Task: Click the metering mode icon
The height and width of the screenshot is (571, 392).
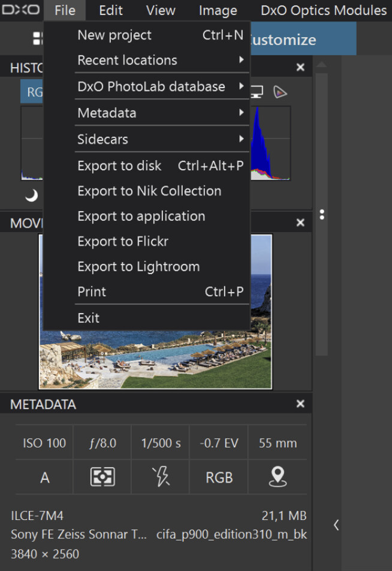Action: coord(102,477)
